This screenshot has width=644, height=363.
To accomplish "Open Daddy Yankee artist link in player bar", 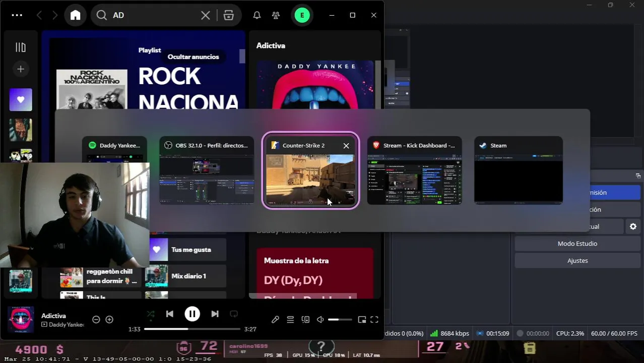I will point(67,325).
